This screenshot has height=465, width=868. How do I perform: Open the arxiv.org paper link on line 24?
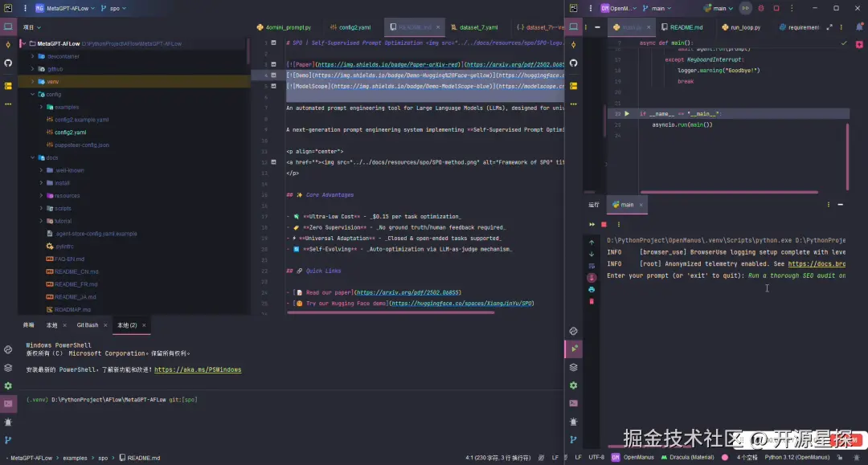407,292
